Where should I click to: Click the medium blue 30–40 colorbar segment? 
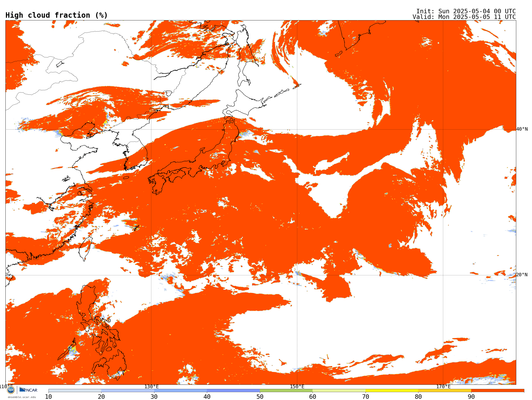pos(181,391)
